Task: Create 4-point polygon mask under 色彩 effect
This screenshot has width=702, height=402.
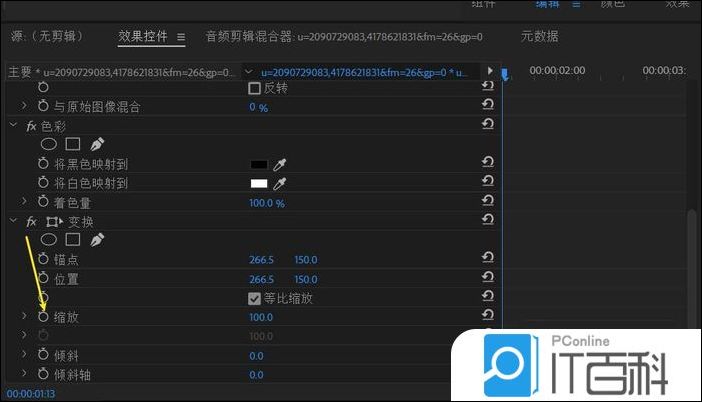Action: (73, 144)
